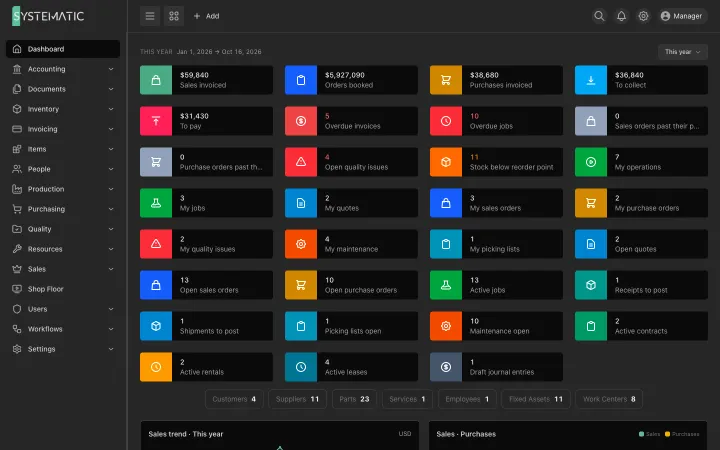Click the Receipts to post box icon
The width and height of the screenshot is (720, 450).
pos(591,285)
